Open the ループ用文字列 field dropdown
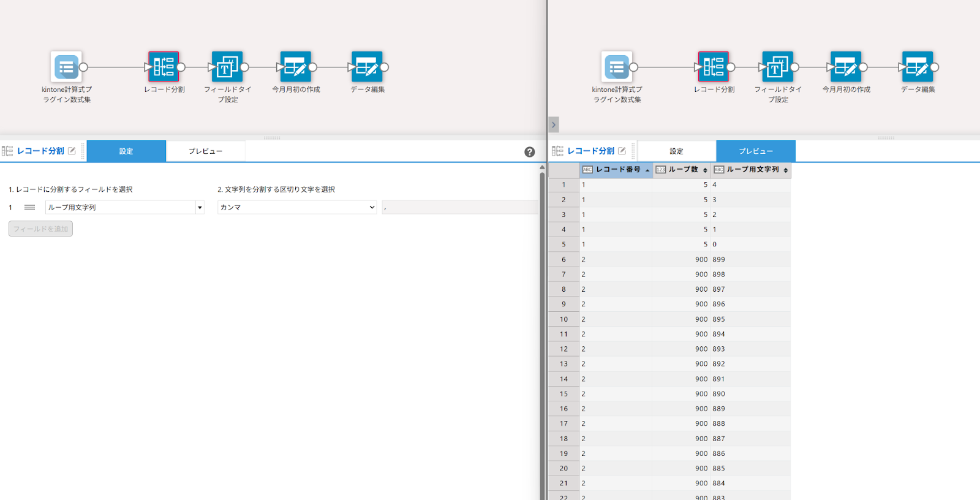980x500 pixels. pos(200,208)
